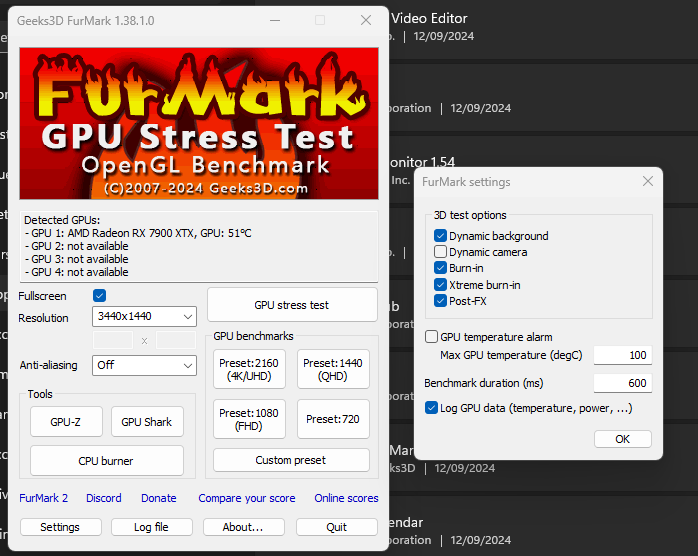Screen dimensions: 698x556
Task: Open Compare your score link
Action: pyautogui.click(x=247, y=498)
